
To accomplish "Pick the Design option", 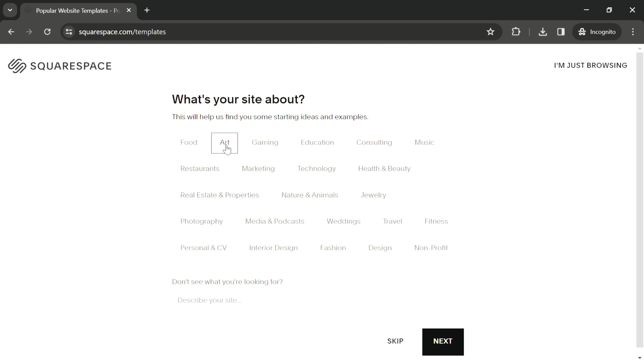I will [x=380, y=248].
